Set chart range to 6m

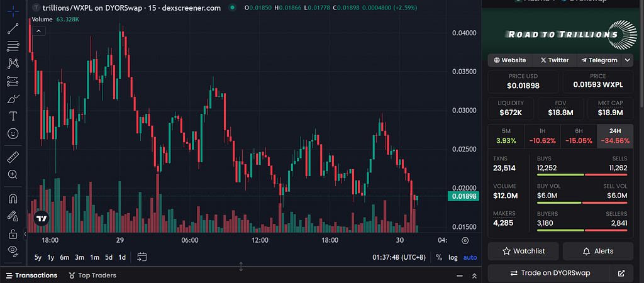click(65, 258)
